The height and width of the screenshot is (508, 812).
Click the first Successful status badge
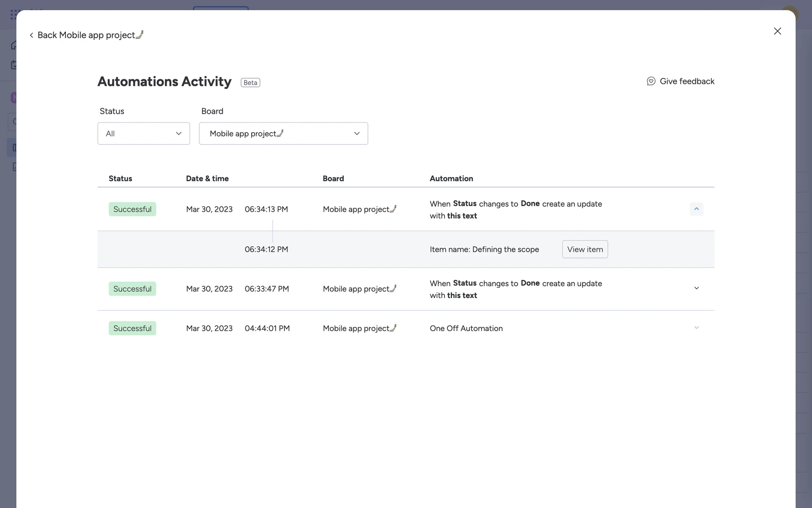[132, 209]
